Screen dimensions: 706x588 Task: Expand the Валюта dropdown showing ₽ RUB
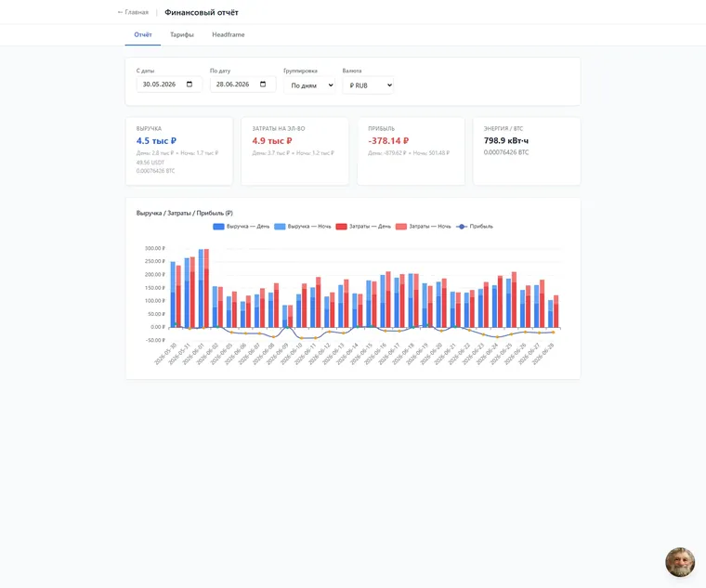[368, 85]
